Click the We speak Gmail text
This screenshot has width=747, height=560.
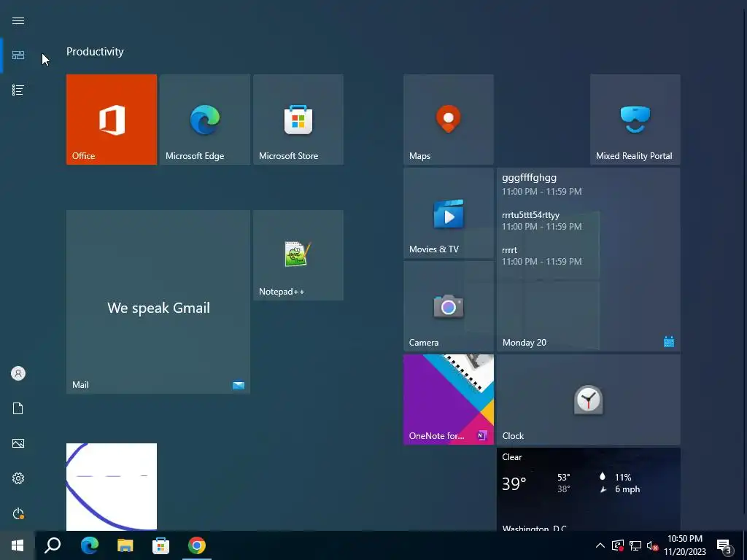tap(158, 308)
